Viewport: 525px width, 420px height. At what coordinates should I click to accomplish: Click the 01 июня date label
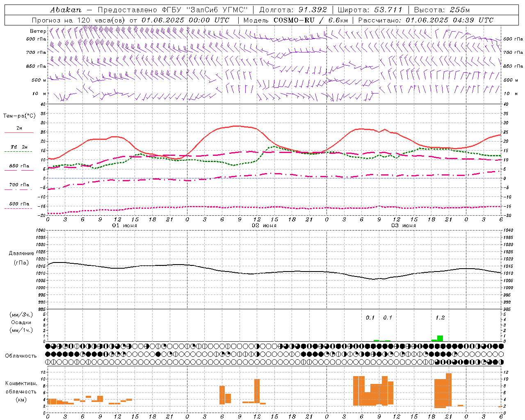pyautogui.click(x=125, y=226)
